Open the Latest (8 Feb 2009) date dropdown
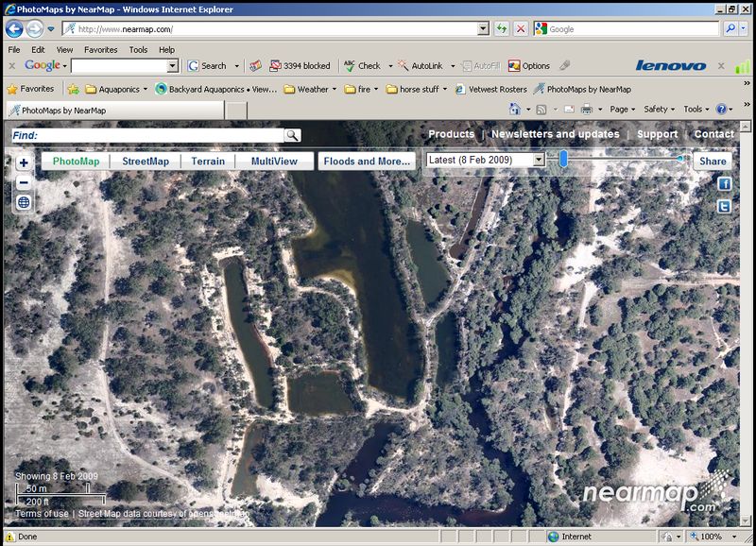The width and height of the screenshot is (756, 546). pyautogui.click(x=486, y=161)
